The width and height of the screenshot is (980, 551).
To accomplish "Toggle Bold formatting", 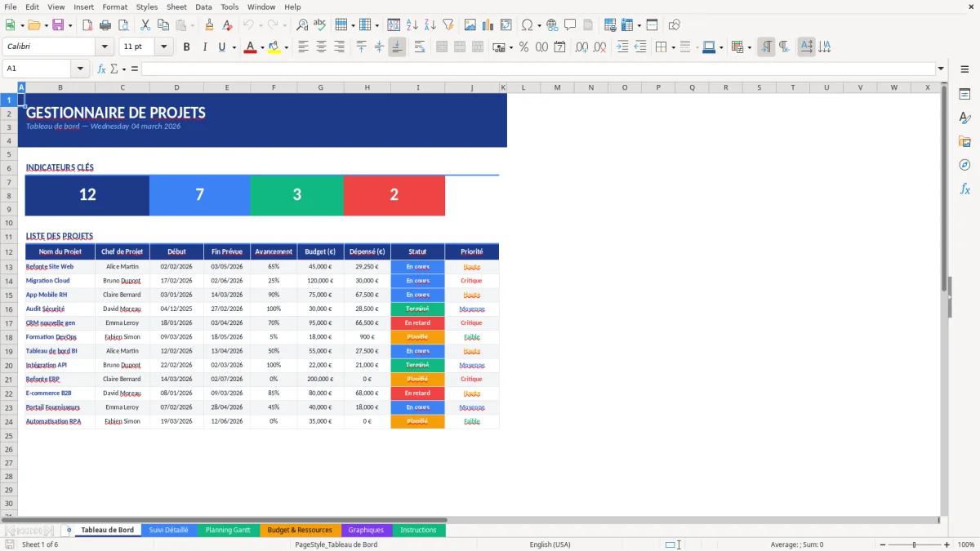I will tap(186, 47).
